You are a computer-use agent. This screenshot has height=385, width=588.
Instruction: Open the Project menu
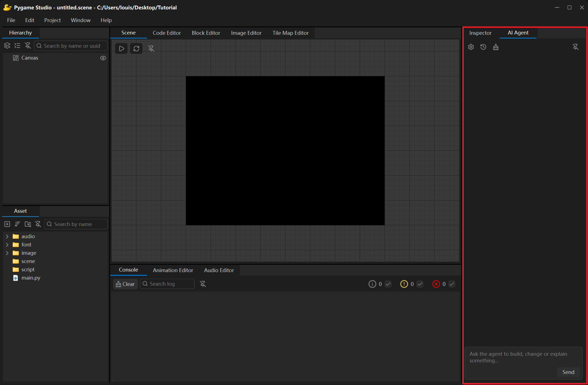click(52, 20)
